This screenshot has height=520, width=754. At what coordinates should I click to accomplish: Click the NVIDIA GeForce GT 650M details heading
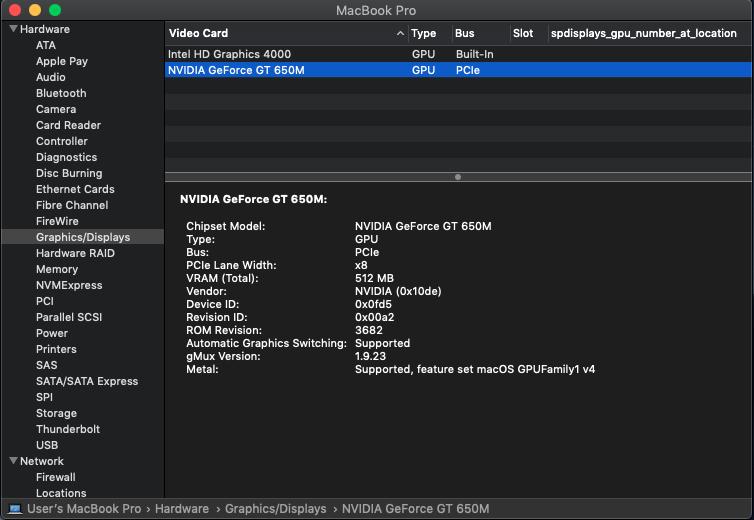pyautogui.click(x=253, y=199)
